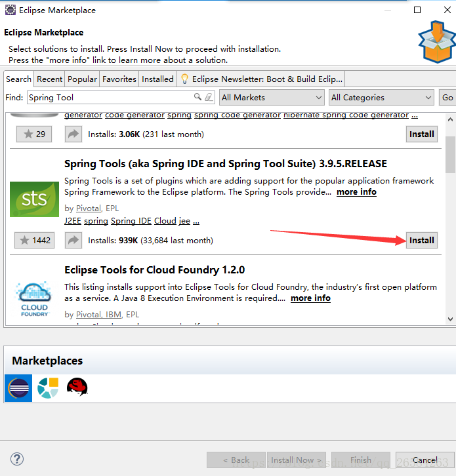Switch to the Recent tab
The height and width of the screenshot is (476, 456).
pyautogui.click(x=49, y=79)
